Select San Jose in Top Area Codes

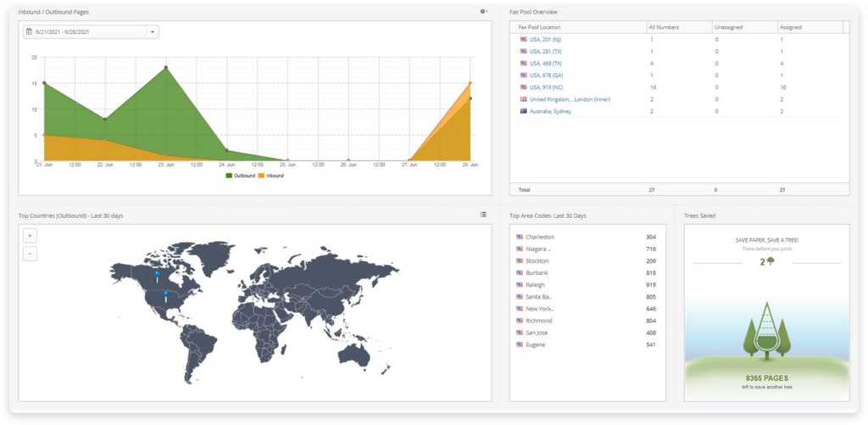click(537, 333)
